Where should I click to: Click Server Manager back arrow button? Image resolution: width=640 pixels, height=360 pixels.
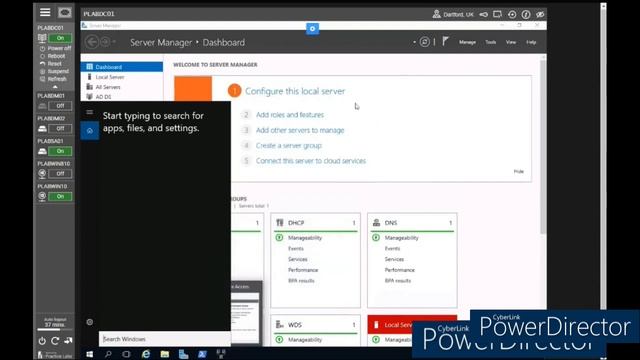(x=92, y=42)
